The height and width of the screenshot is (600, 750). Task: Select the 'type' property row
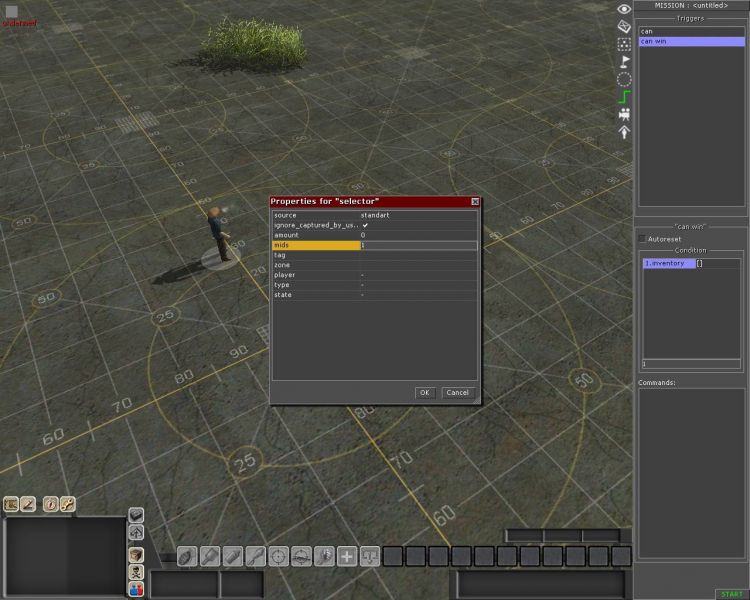click(x=375, y=285)
